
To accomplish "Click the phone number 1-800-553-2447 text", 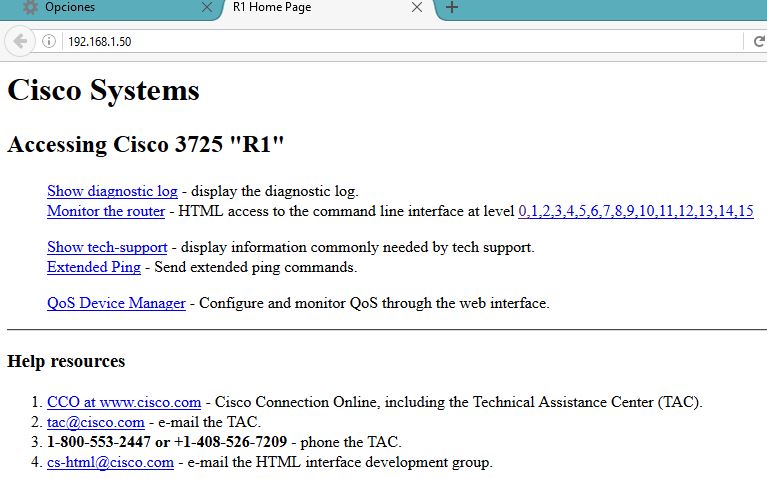I will (98, 442).
